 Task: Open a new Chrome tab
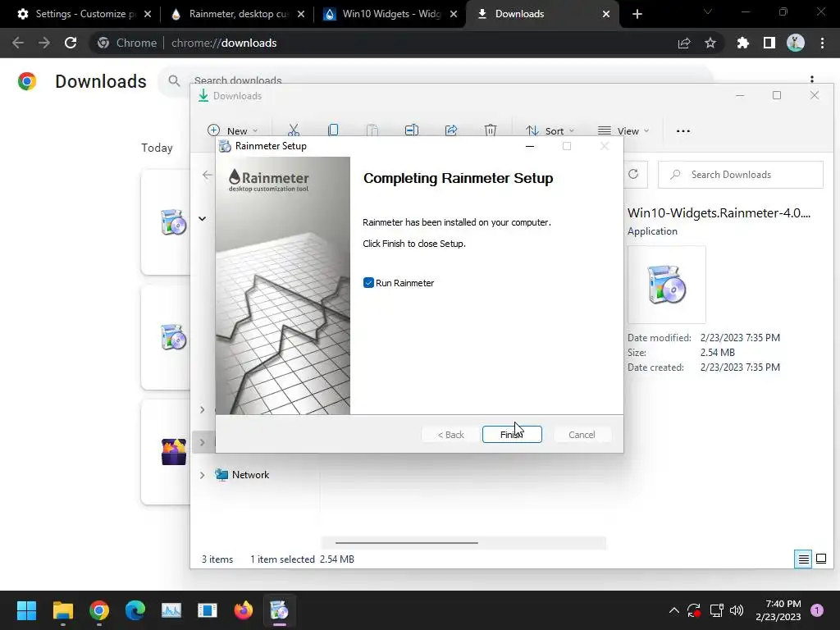tap(637, 14)
